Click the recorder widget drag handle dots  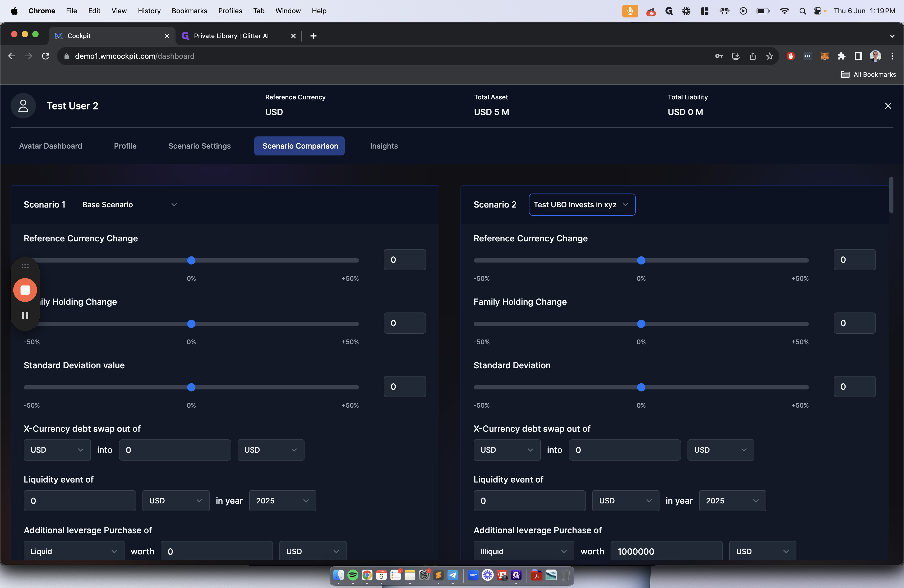click(x=25, y=266)
